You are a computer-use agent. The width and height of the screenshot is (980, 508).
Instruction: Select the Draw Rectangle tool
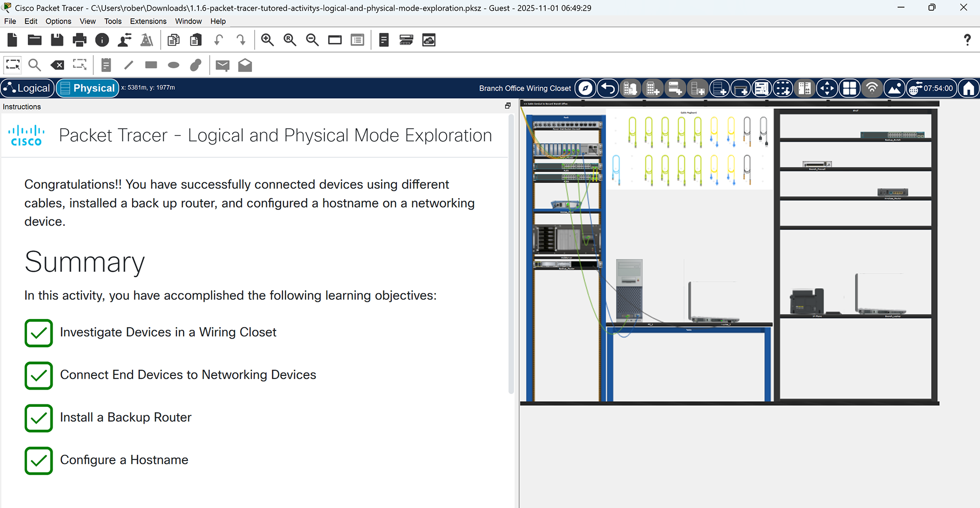point(151,65)
